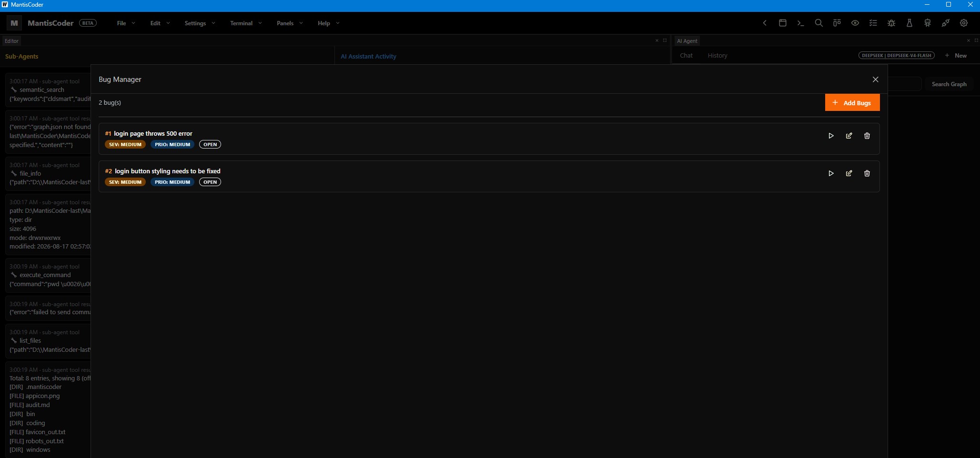This screenshot has height=458, width=980.
Task: Click the robot agent icon in toolbar
Action: click(927, 23)
